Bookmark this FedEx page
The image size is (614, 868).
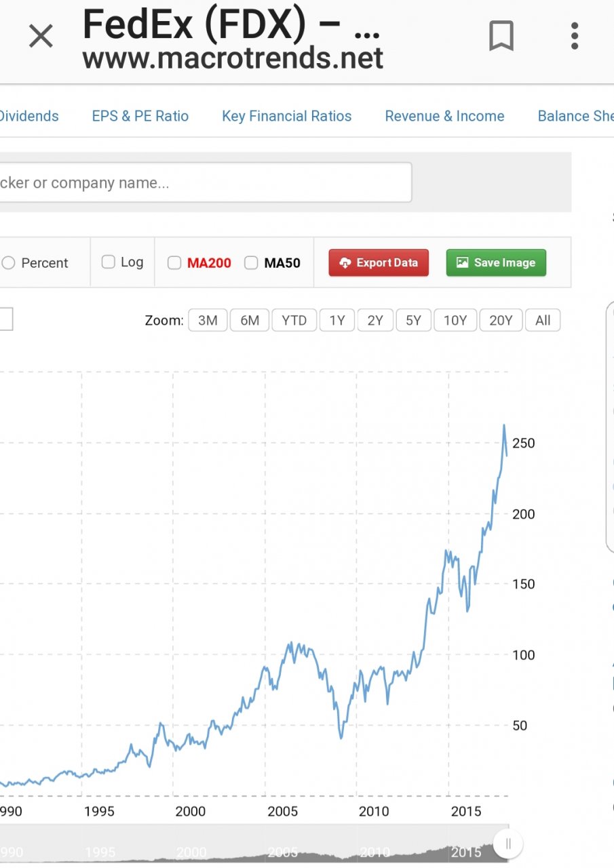pyautogui.click(x=501, y=36)
